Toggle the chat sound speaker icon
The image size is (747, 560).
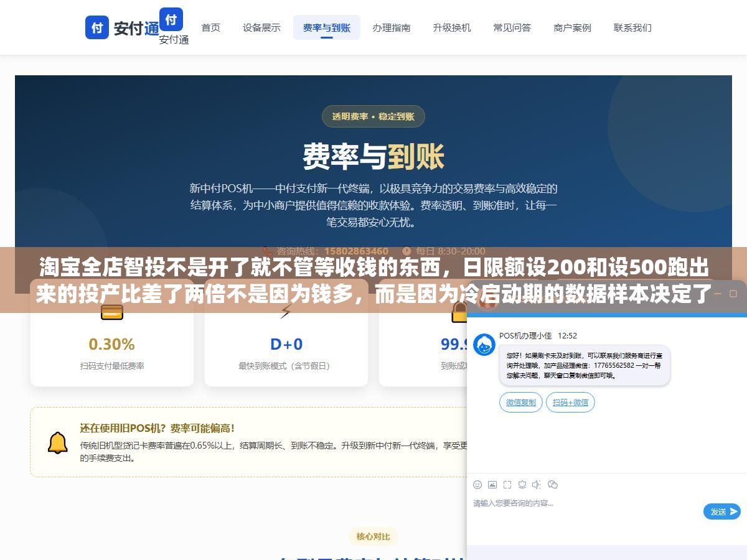coord(537,484)
